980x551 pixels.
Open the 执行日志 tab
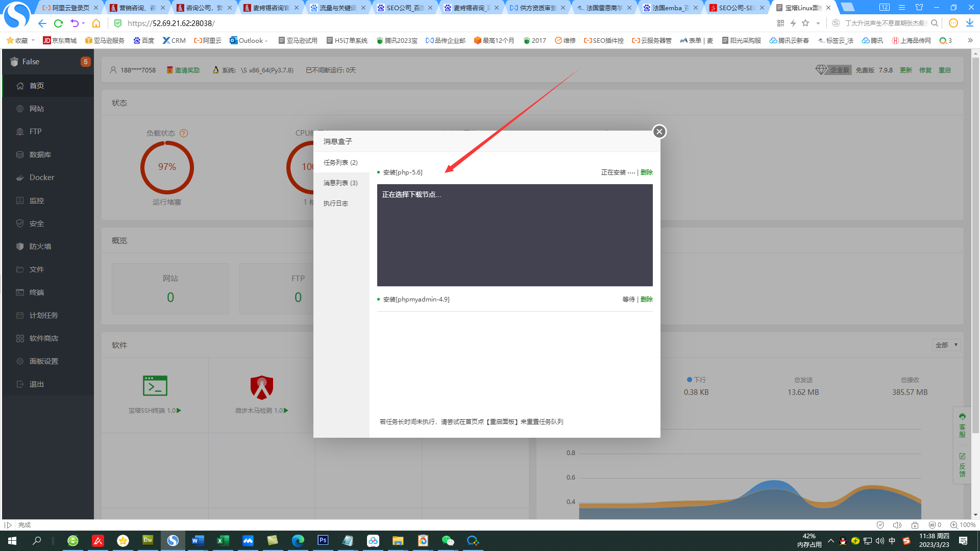(335, 203)
